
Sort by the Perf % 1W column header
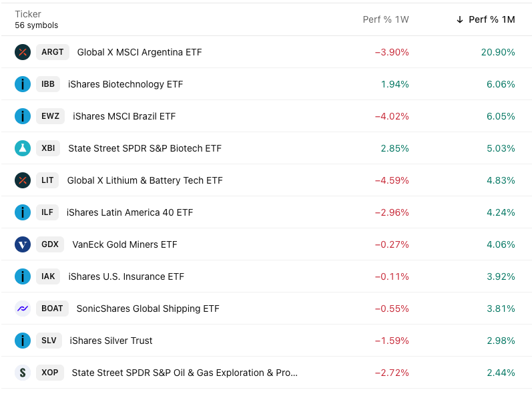tap(386, 19)
